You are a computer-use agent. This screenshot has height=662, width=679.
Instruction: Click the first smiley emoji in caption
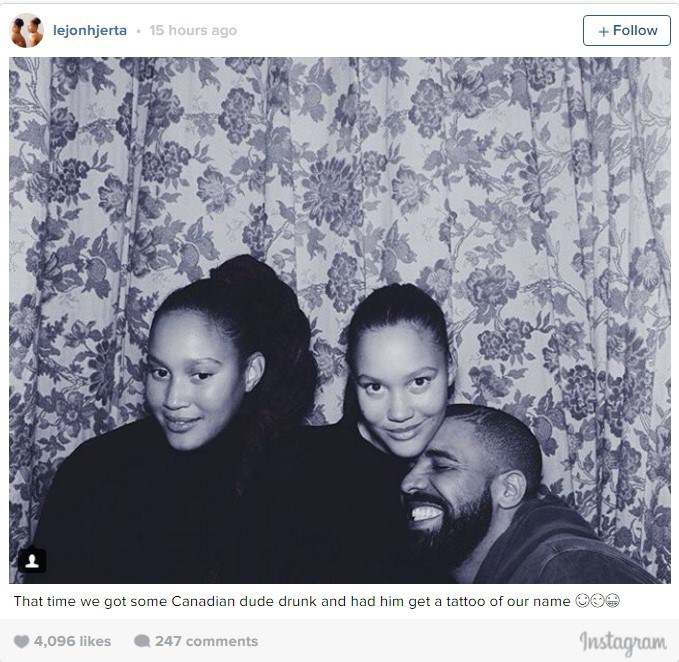[x=582, y=601]
